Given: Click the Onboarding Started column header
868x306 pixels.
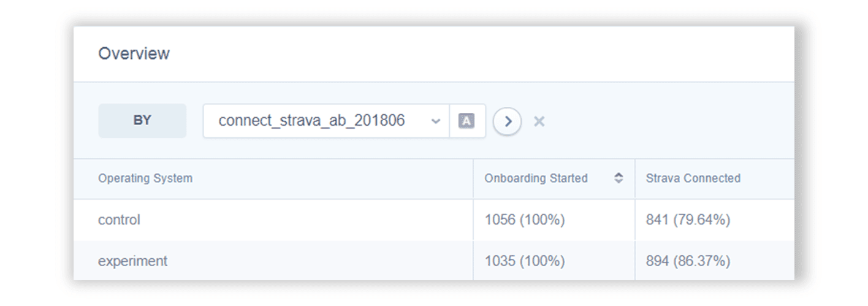Looking at the screenshot, I should point(536,178).
